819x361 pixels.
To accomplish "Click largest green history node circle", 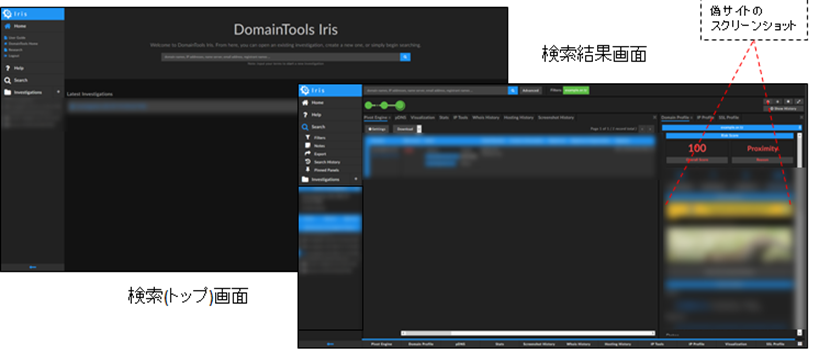I will (400, 105).
